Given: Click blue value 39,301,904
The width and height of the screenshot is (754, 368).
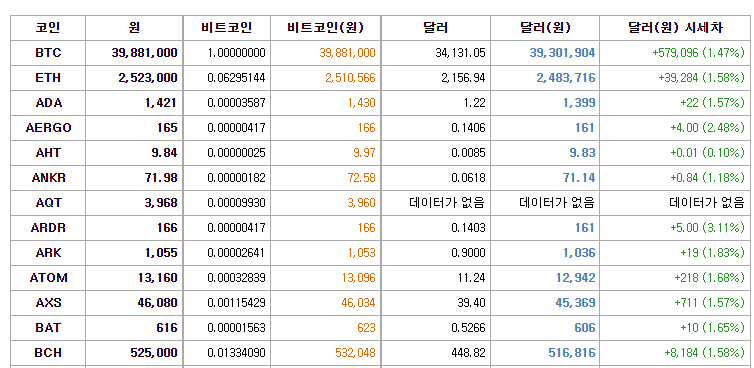Looking at the screenshot, I should coord(562,53).
